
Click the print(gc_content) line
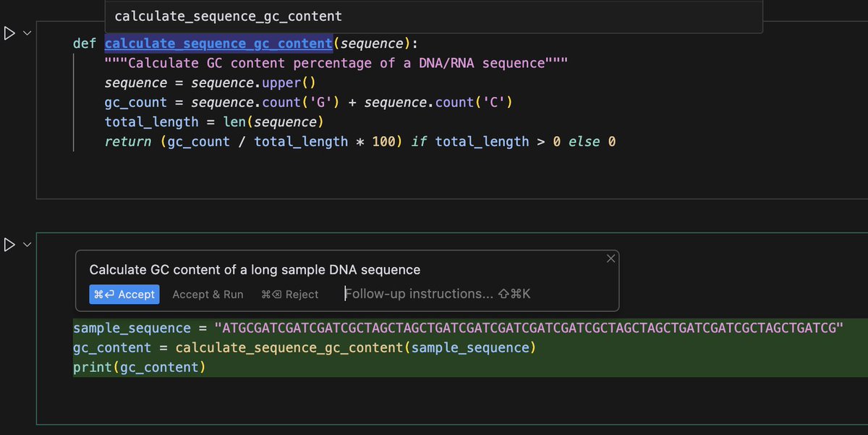pos(140,367)
